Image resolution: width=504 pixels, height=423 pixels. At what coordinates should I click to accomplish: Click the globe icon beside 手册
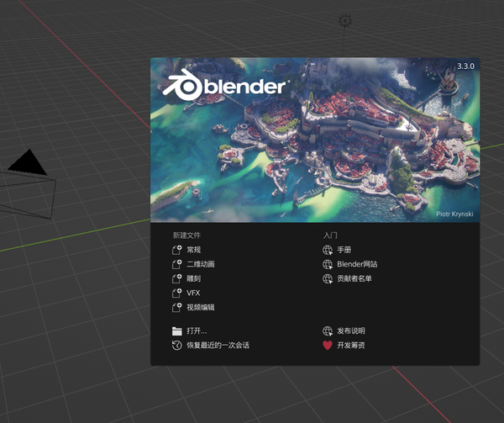[328, 250]
